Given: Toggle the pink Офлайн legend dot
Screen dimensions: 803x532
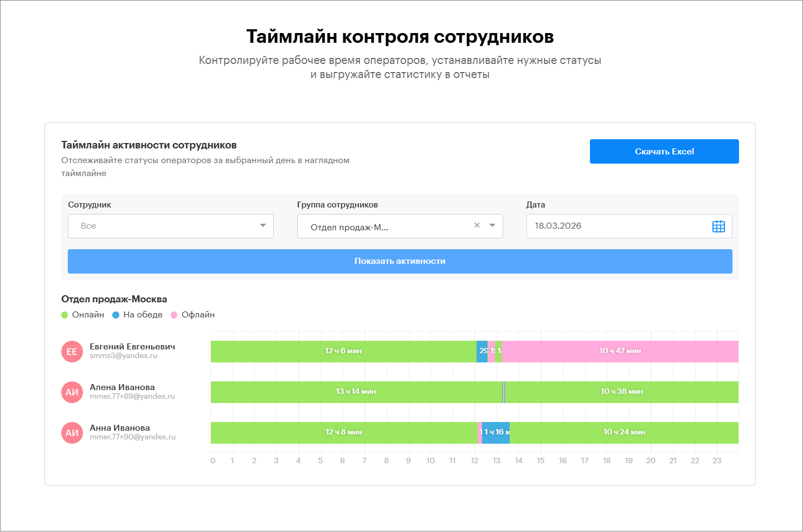Looking at the screenshot, I should [174, 315].
